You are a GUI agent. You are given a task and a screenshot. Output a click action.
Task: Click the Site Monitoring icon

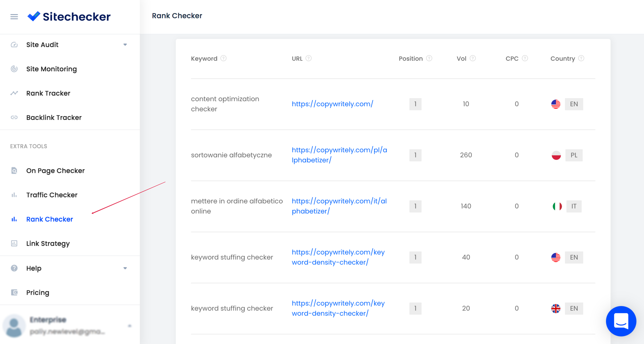coord(14,69)
